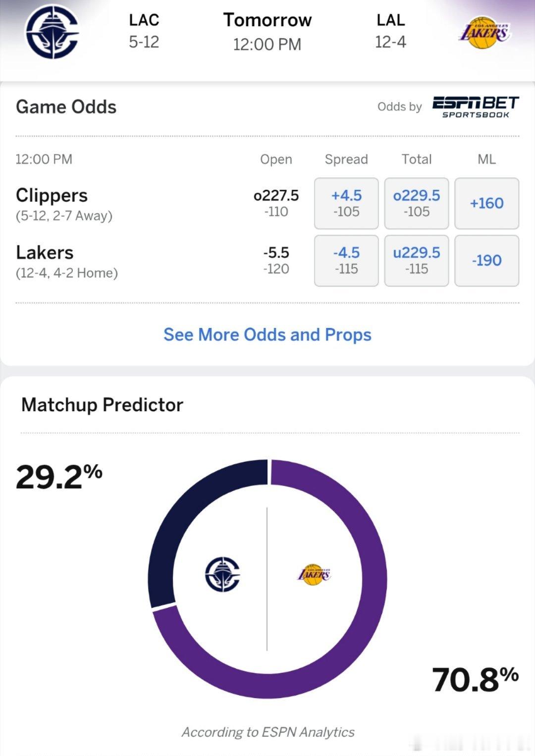
Task: Select Clippers +4.5 spread bet
Action: coord(346,203)
